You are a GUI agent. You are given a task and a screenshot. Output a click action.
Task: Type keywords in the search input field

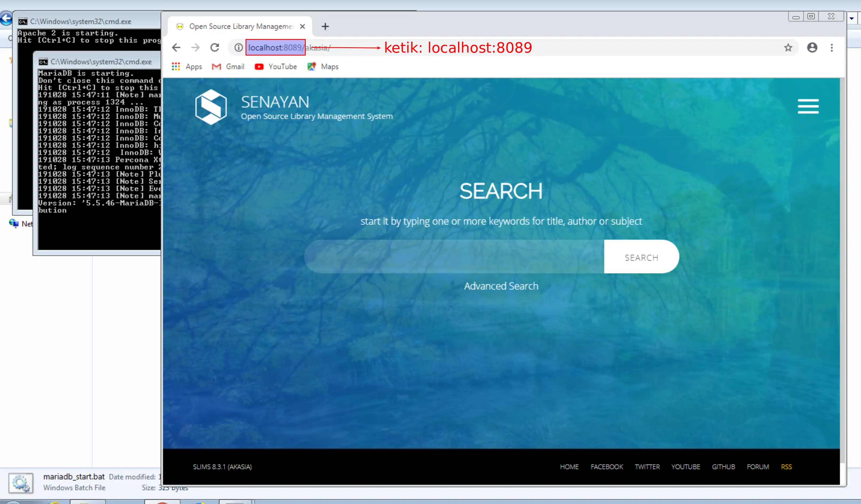pyautogui.click(x=456, y=257)
